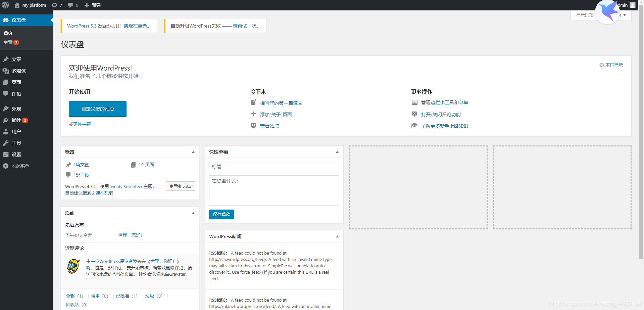Screen dimensions: 644x310
Task: Click the 更新到5.3.2 button
Action: 180,186
